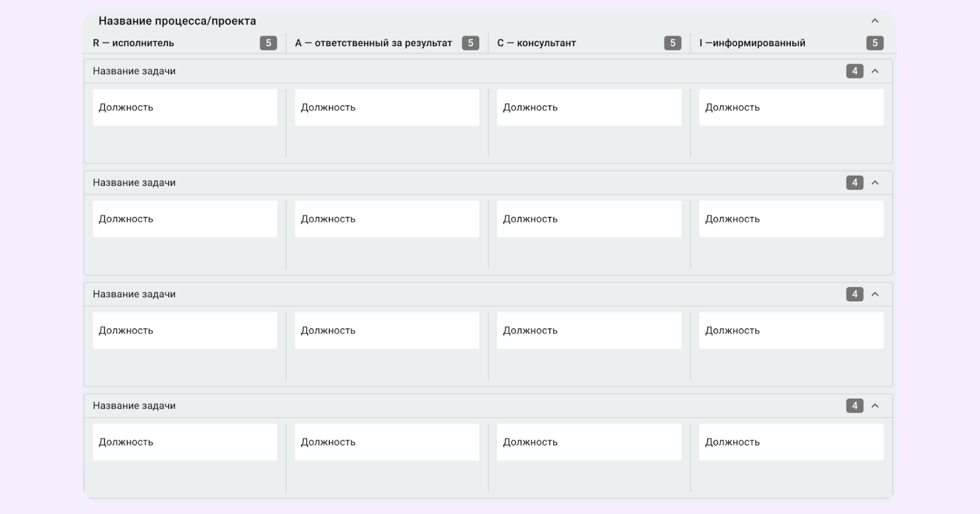Image resolution: width=980 pixels, height=514 pixels.
Task: Select the C — консультант column header
Action: [537, 43]
